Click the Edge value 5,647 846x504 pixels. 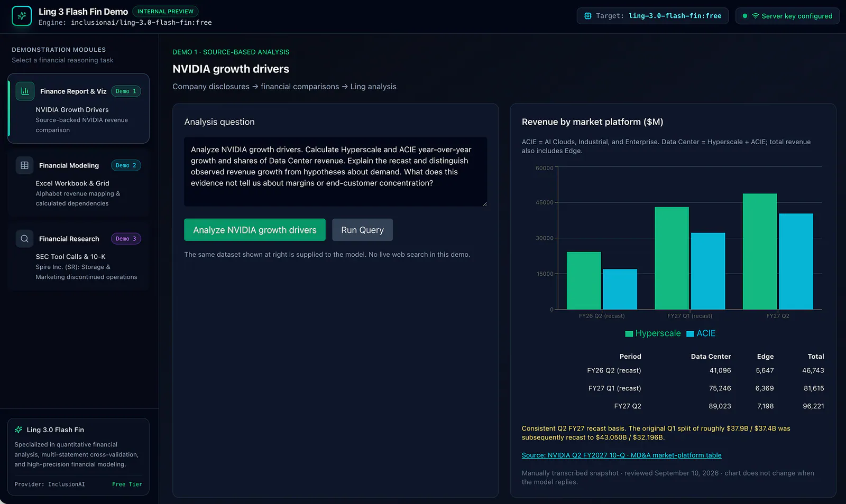click(765, 370)
